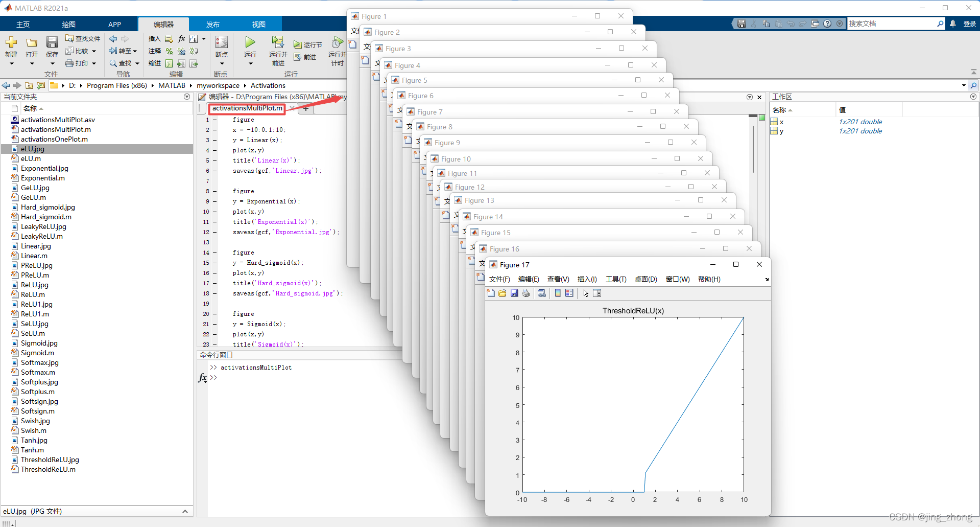Open the Current Folder panel actions menu
The image size is (980, 527).
tap(187, 97)
